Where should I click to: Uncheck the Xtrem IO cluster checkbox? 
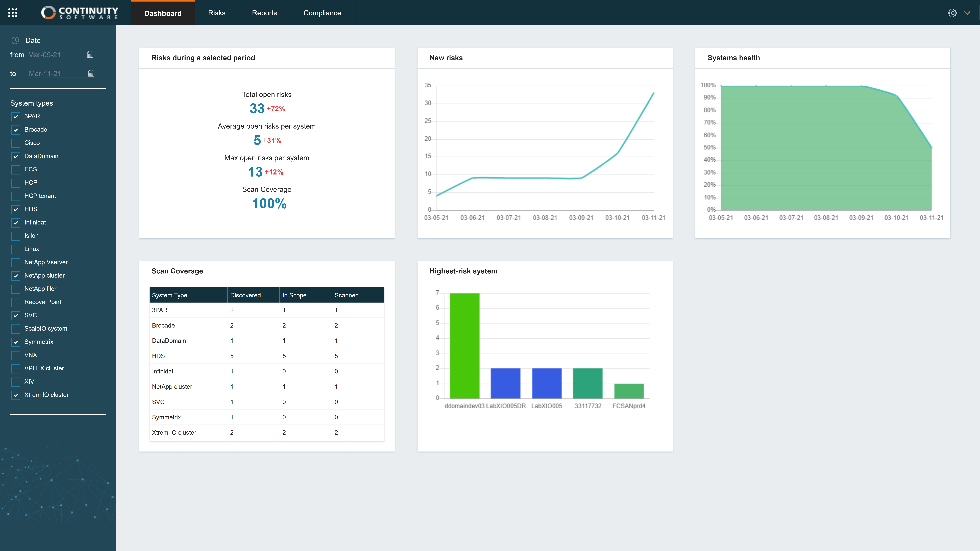16,396
